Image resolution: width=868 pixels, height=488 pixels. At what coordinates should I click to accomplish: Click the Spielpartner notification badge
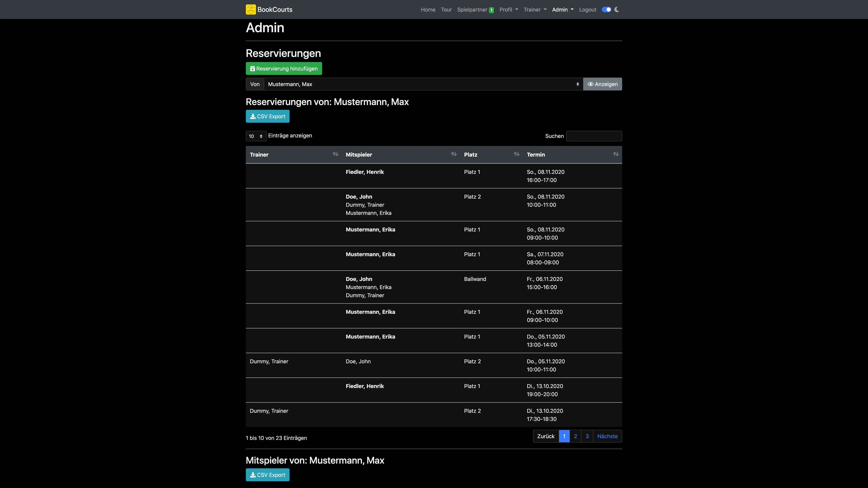click(x=492, y=10)
